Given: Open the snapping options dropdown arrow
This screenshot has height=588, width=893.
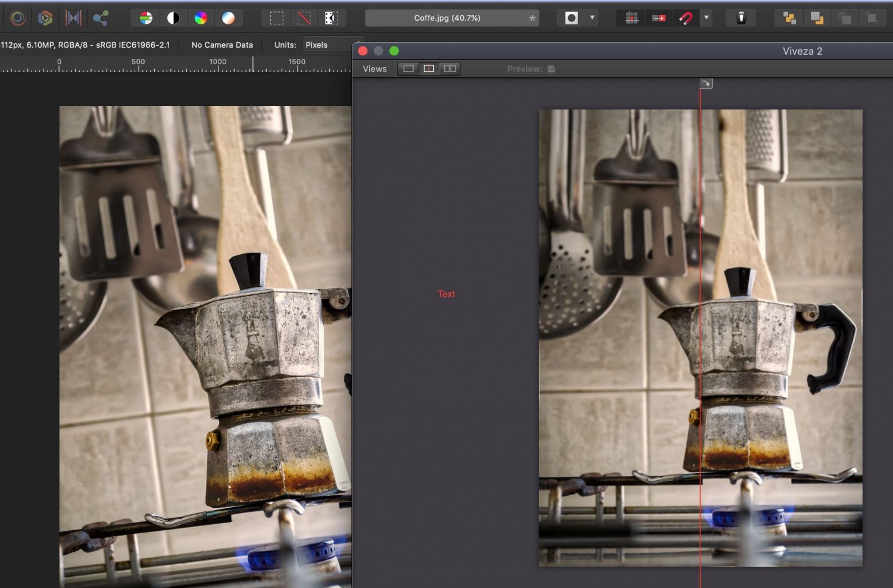Looking at the screenshot, I should pos(706,18).
